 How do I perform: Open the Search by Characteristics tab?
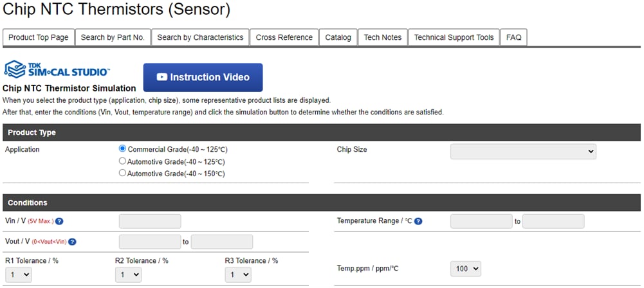click(200, 37)
